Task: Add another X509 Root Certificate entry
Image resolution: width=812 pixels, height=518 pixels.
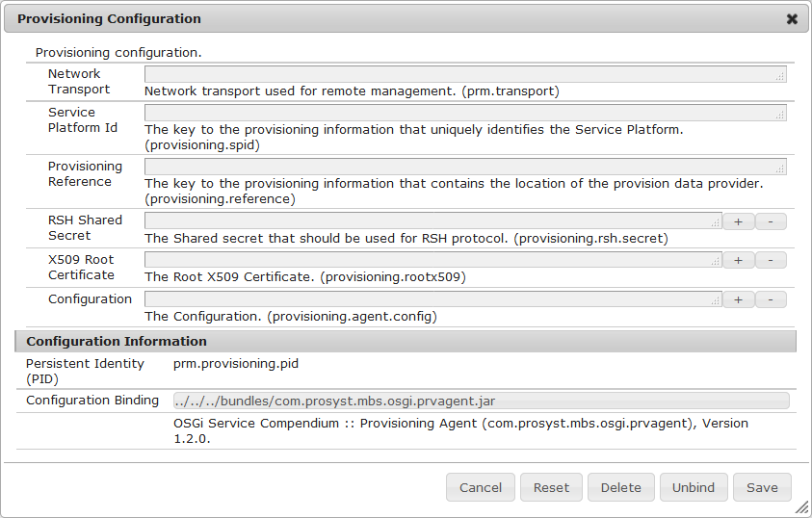Action: pyautogui.click(x=738, y=260)
